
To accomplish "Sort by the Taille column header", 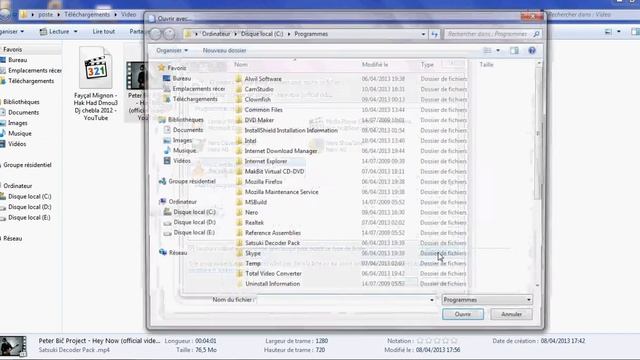I will pyautogui.click(x=487, y=64).
